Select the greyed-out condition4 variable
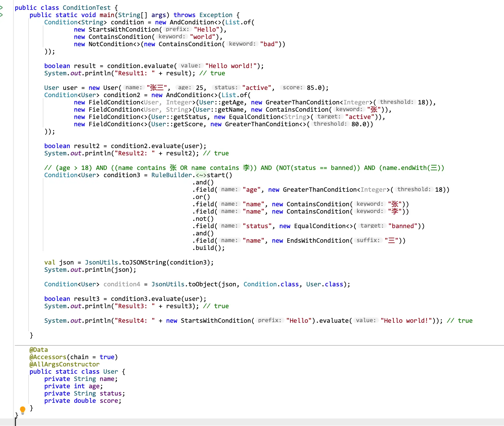The width and height of the screenshot is (504, 426). click(122, 284)
